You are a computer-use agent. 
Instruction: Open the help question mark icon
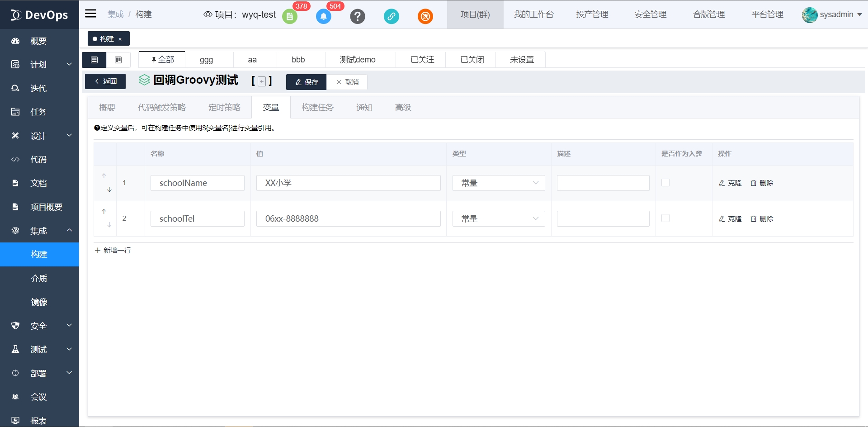[357, 17]
